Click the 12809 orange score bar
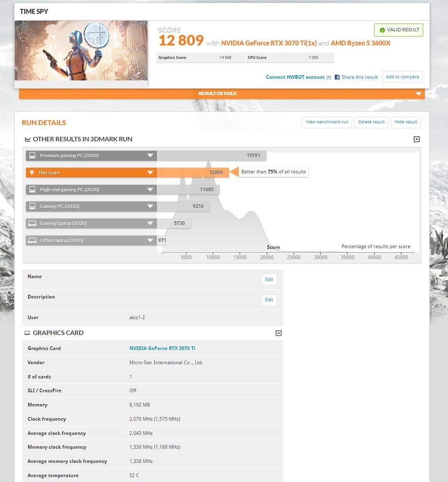The image size is (448, 482). point(193,173)
